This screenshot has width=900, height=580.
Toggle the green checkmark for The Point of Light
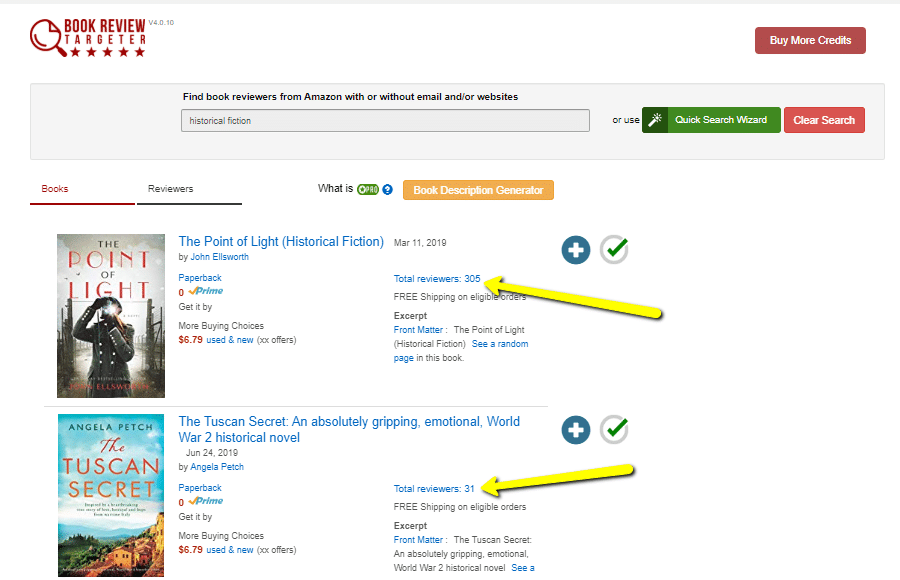pos(614,250)
